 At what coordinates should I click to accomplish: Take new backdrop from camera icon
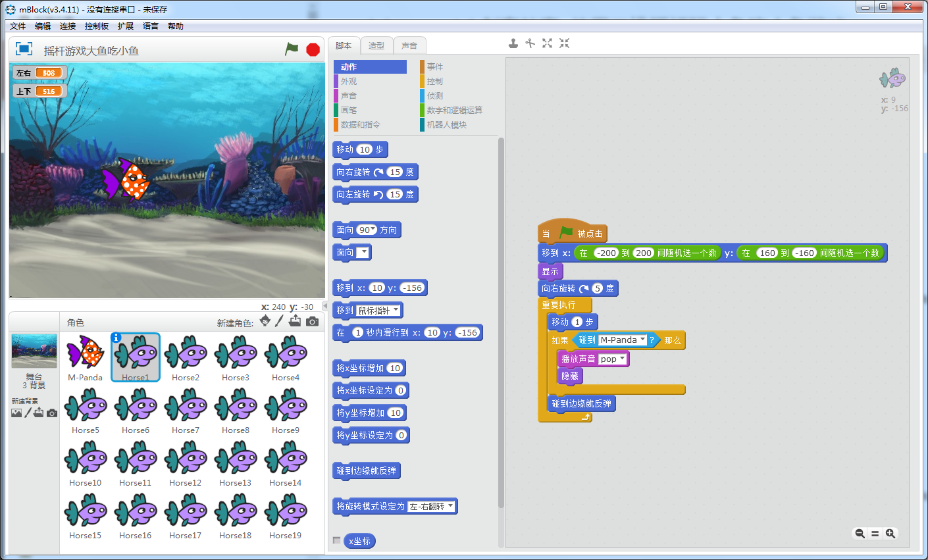52,413
